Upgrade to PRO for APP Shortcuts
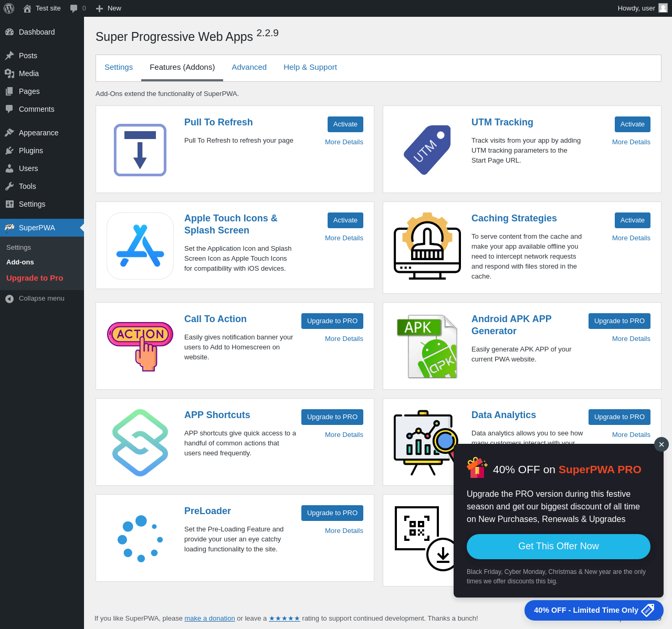This screenshot has width=672, height=629. click(332, 417)
